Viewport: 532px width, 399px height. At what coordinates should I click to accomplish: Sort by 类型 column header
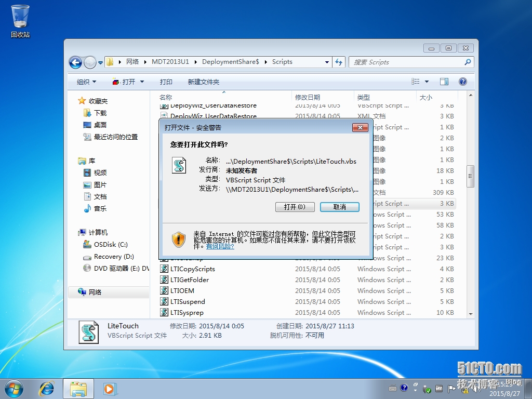385,97
